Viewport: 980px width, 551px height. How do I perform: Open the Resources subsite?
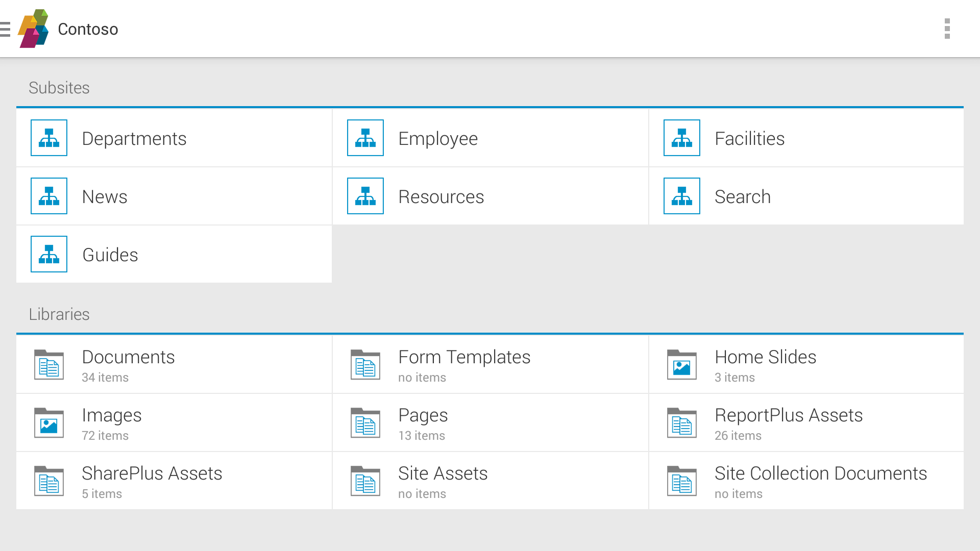[x=441, y=196]
